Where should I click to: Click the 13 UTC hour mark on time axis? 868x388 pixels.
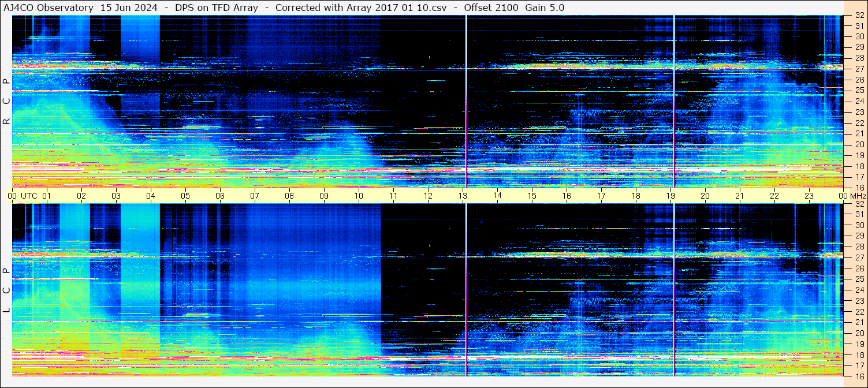(x=463, y=196)
